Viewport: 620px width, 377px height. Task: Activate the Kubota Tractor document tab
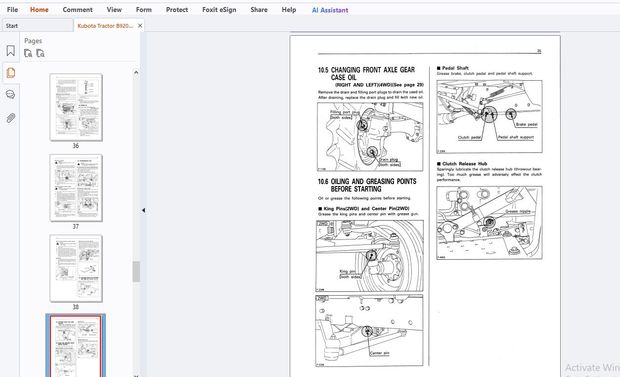pos(105,26)
